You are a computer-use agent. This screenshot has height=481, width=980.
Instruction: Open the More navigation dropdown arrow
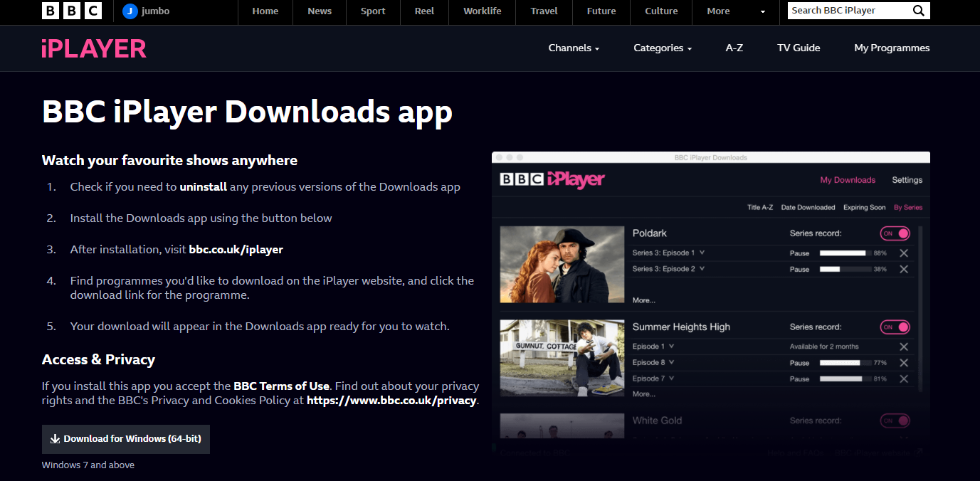coord(763,11)
